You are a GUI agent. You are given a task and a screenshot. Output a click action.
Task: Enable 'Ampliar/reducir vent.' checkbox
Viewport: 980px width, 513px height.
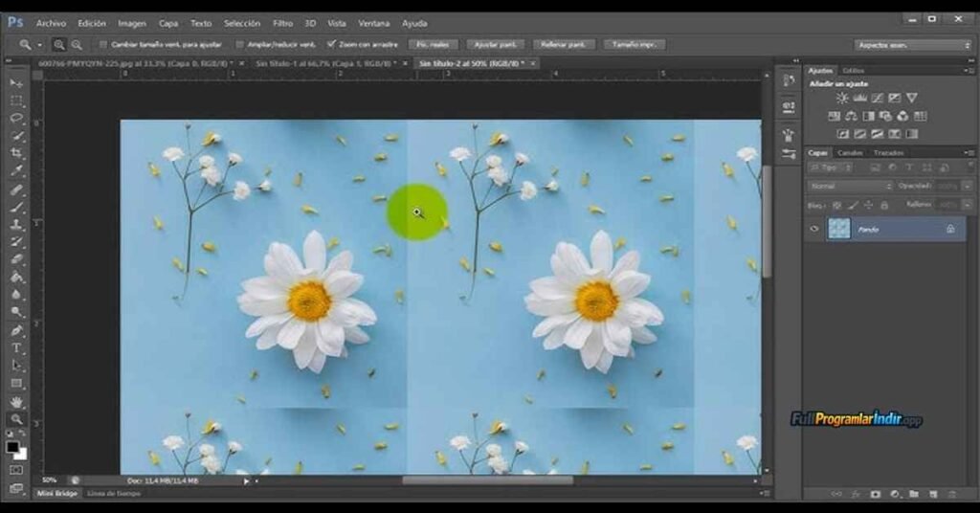click(239, 45)
